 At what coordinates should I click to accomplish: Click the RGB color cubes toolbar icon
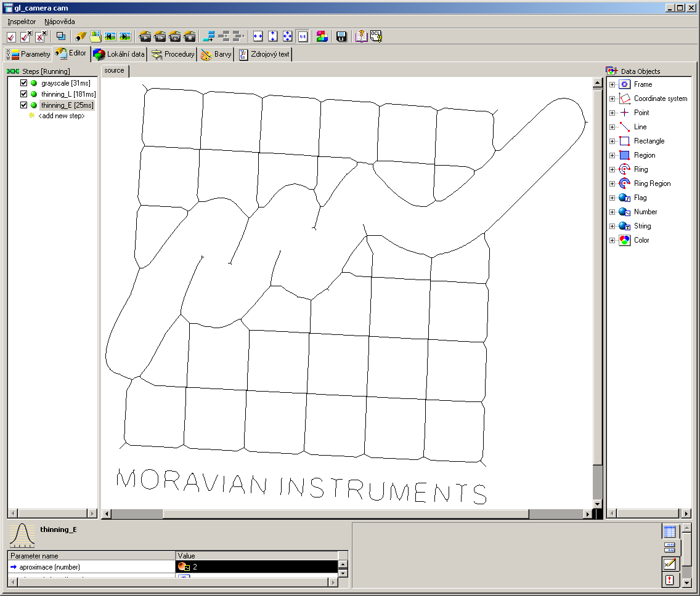tap(322, 36)
